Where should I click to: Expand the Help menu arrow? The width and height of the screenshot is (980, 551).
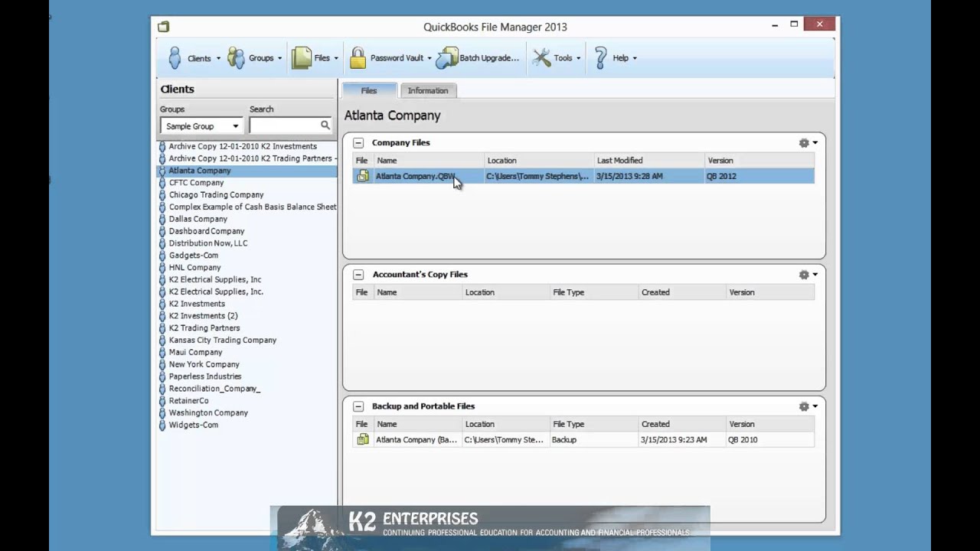[634, 58]
